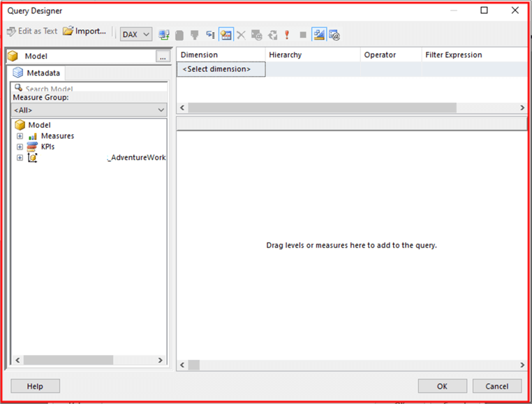Screen dimensions: 532x404
Task: Click the 'Drag levels or measures here' text
Action: [x=351, y=245]
